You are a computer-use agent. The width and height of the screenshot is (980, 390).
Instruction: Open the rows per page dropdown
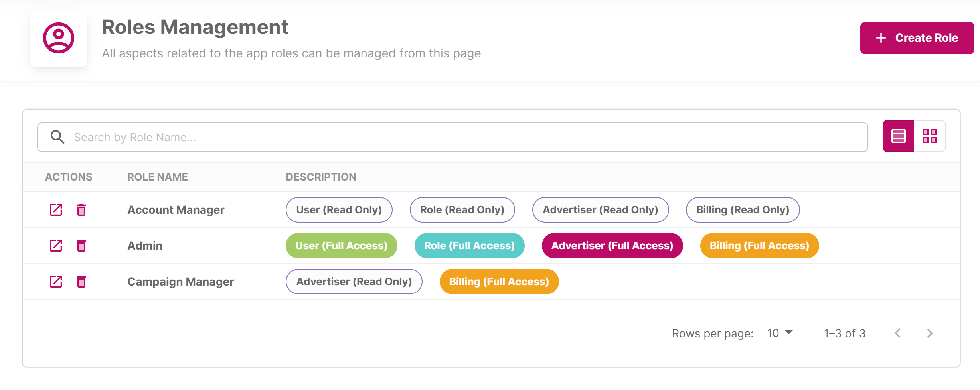point(780,333)
